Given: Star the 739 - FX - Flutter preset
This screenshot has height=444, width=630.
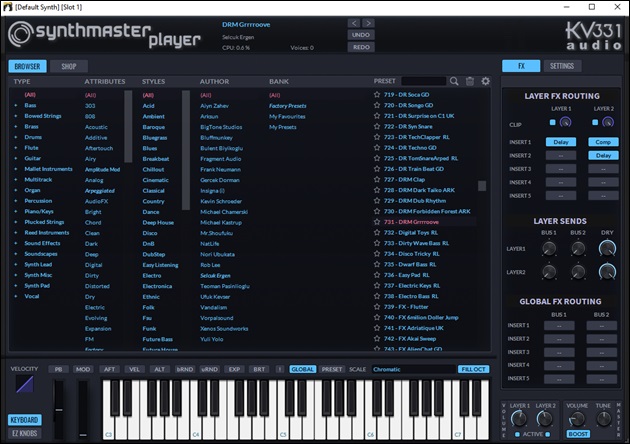Looking at the screenshot, I should pyautogui.click(x=377, y=307).
